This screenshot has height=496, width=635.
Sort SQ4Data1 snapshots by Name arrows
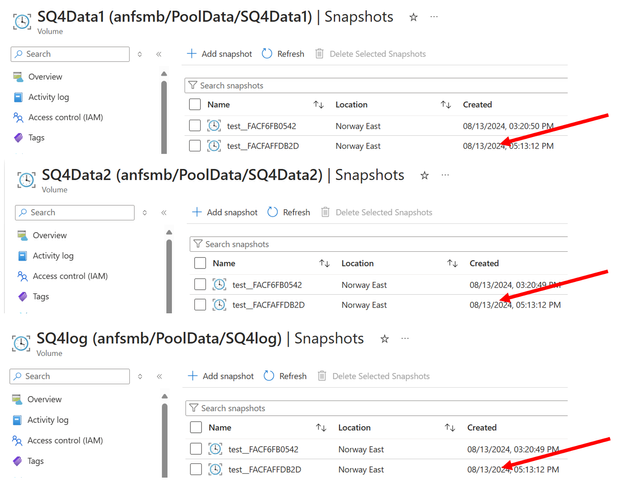319,105
